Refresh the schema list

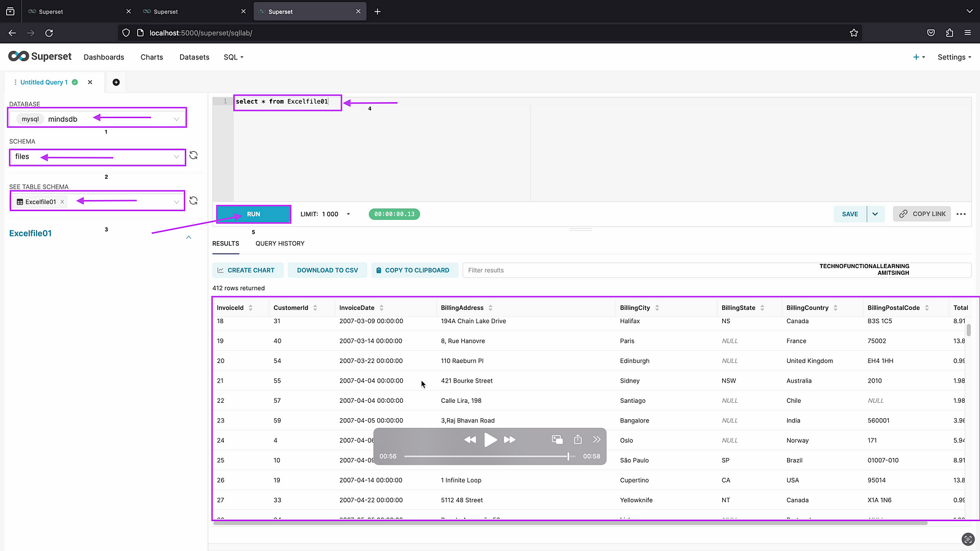coord(194,156)
